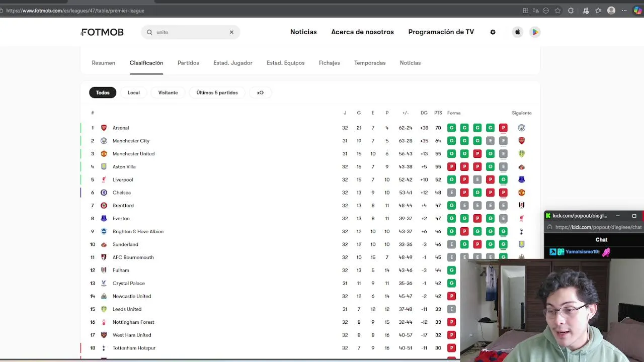Open the settings gear in FotMob header
Screen dimensions: 644x362
tap(493, 32)
